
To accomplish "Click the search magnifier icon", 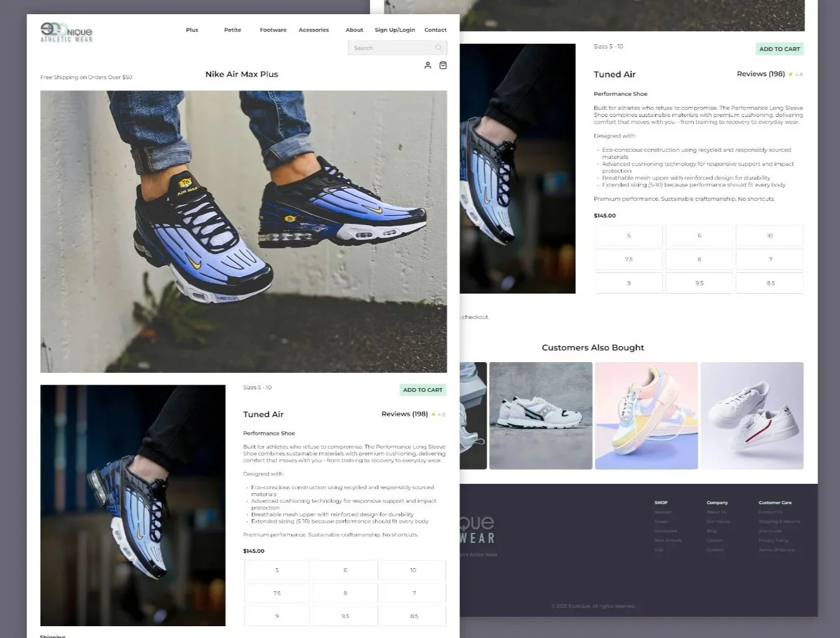I will 439,48.
